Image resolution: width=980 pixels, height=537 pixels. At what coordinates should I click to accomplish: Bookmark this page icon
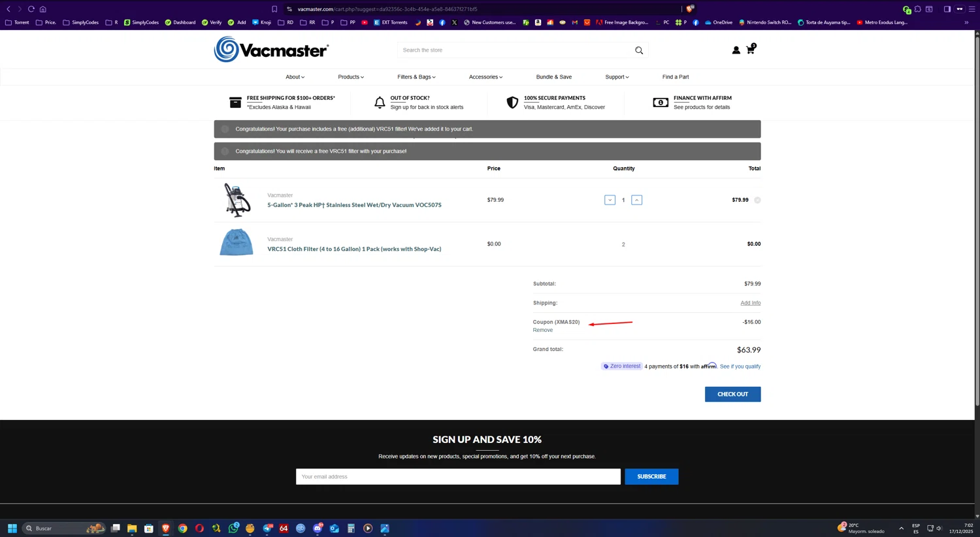click(x=274, y=9)
